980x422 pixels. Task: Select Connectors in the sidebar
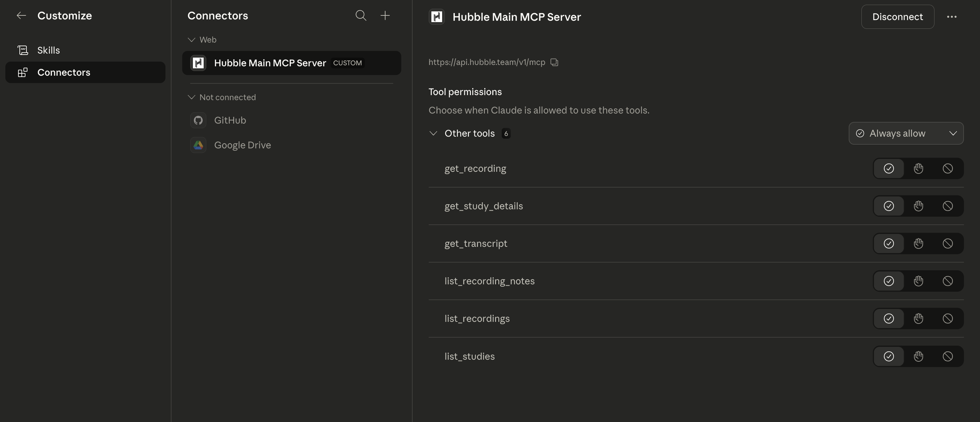[85, 72]
